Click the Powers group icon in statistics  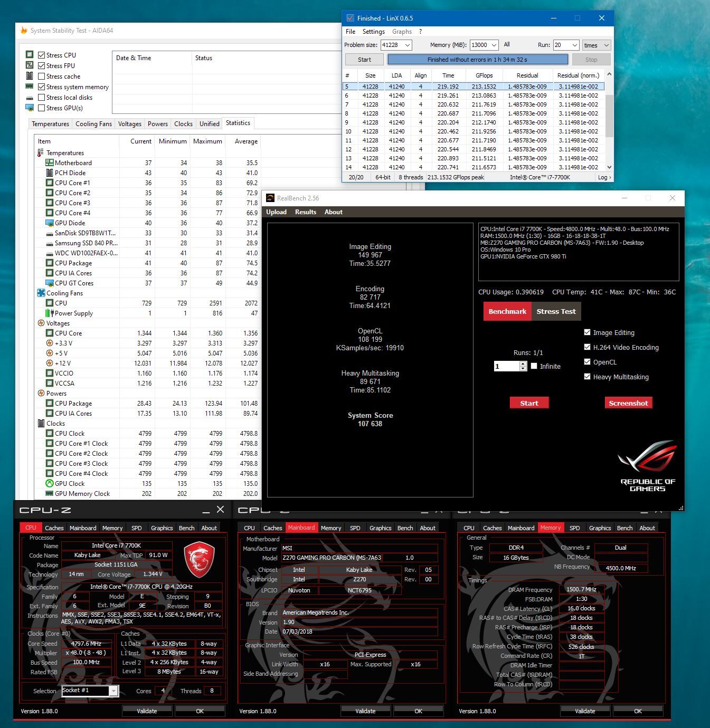coord(41,394)
